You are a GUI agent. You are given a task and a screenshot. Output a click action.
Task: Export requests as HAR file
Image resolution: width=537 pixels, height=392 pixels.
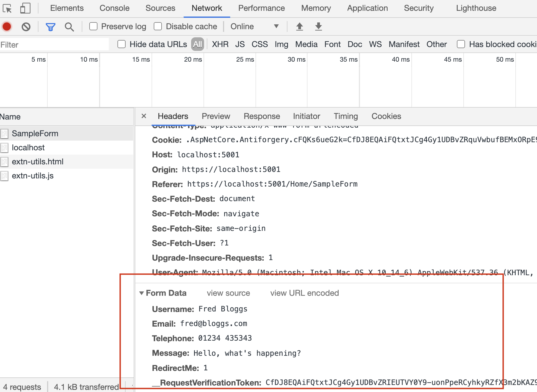coord(318,26)
